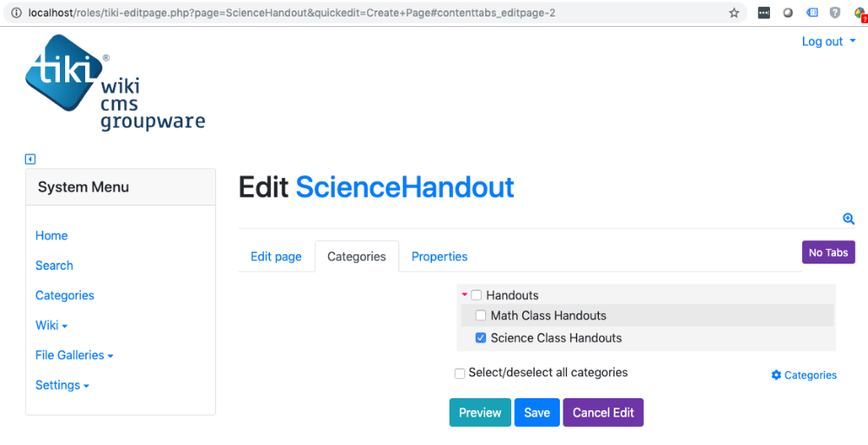Switch to the Edit page tab
Image resolution: width=868 pixels, height=445 pixels.
pyautogui.click(x=276, y=257)
